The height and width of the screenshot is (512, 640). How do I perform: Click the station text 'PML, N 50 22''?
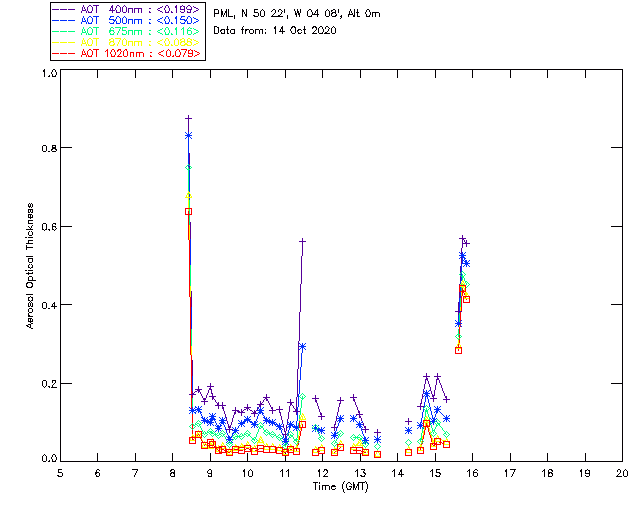249,14
